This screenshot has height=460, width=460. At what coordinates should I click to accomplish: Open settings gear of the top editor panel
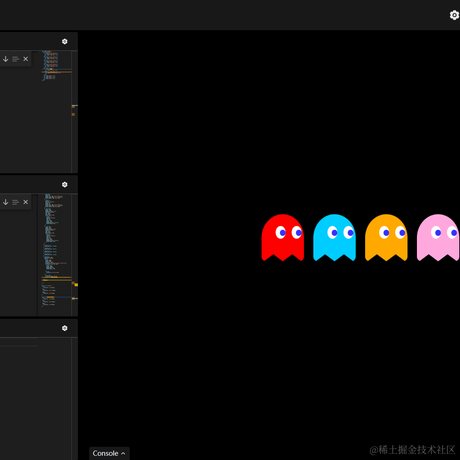click(x=65, y=41)
